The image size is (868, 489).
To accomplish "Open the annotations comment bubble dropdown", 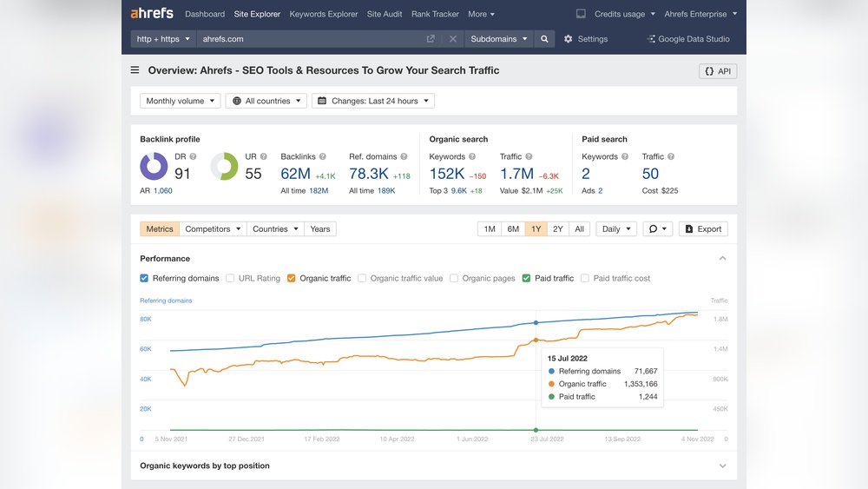I will tap(658, 228).
